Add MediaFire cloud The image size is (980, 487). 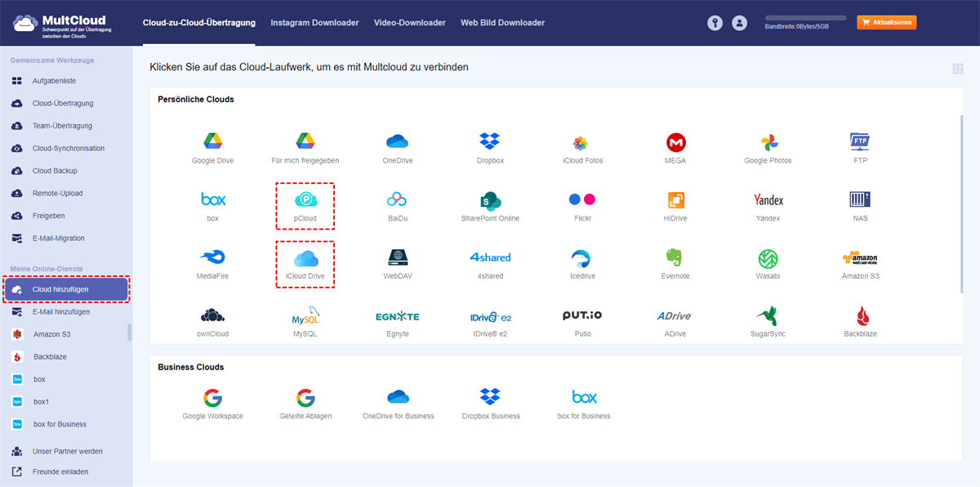click(x=212, y=257)
